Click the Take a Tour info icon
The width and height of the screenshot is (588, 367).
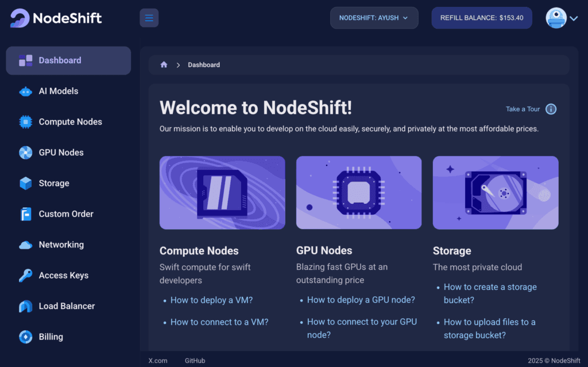[x=551, y=109]
